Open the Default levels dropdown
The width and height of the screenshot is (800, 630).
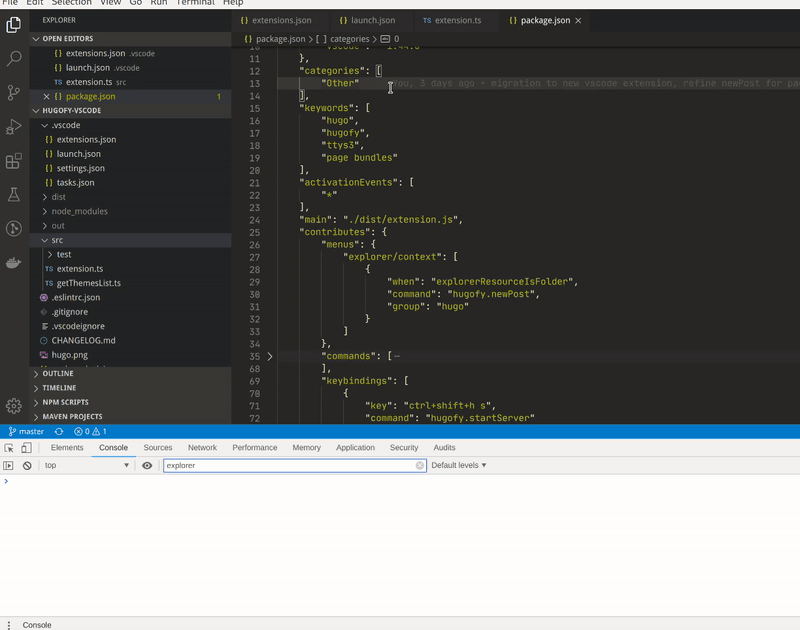(459, 465)
